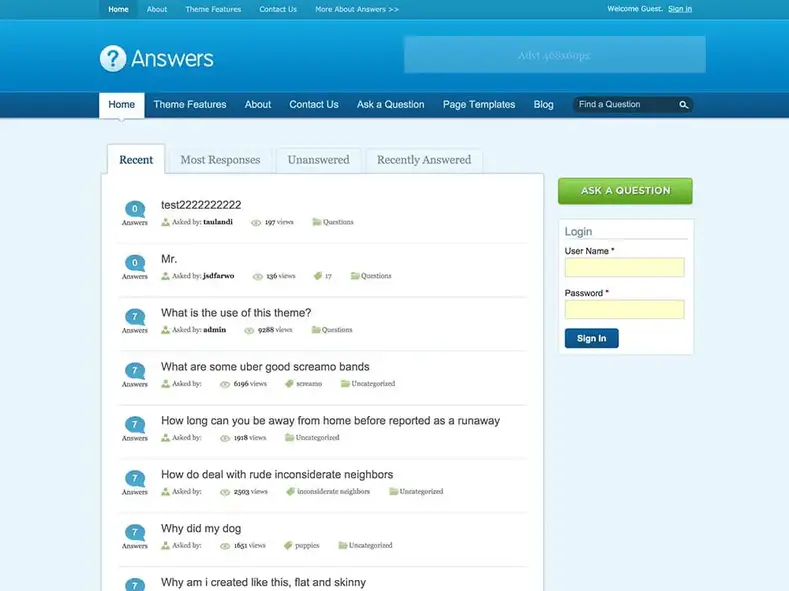789x591 pixels.
Task: Click the puppies tag link
Action: (x=307, y=545)
